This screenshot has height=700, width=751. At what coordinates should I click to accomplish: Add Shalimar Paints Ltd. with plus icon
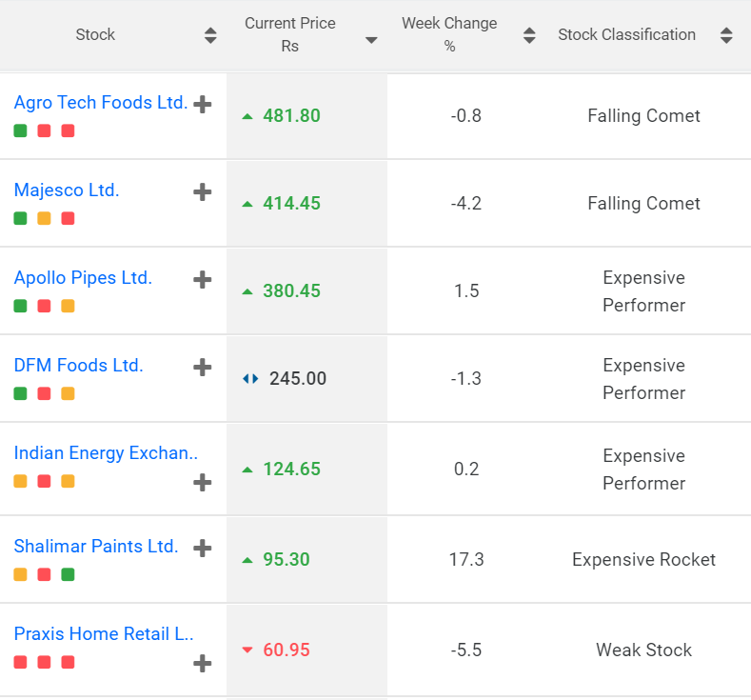click(202, 548)
